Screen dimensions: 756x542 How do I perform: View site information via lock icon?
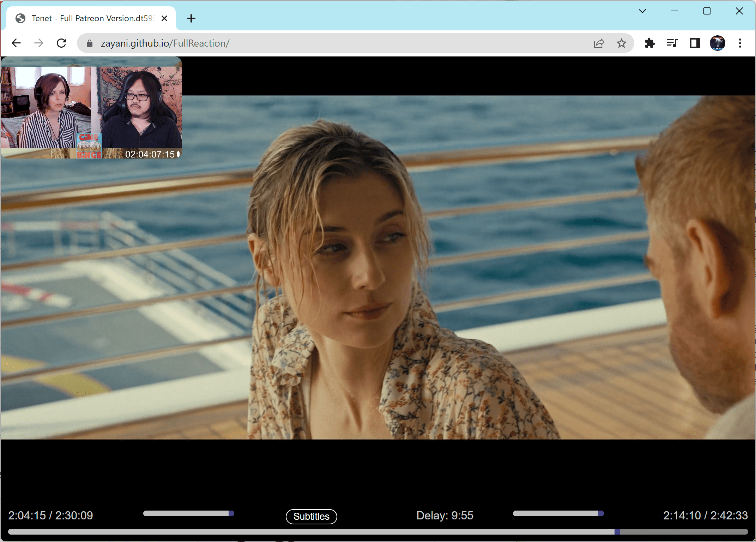click(90, 43)
